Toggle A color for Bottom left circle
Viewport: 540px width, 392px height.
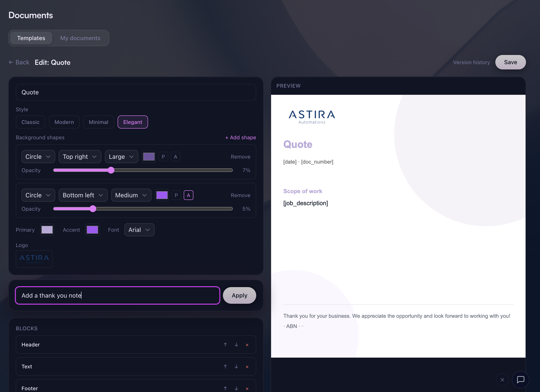pyautogui.click(x=188, y=195)
